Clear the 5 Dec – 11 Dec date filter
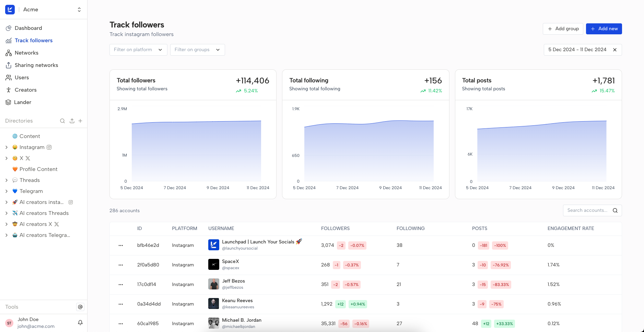Image resolution: width=644 pixels, height=332 pixels. coord(614,49)
